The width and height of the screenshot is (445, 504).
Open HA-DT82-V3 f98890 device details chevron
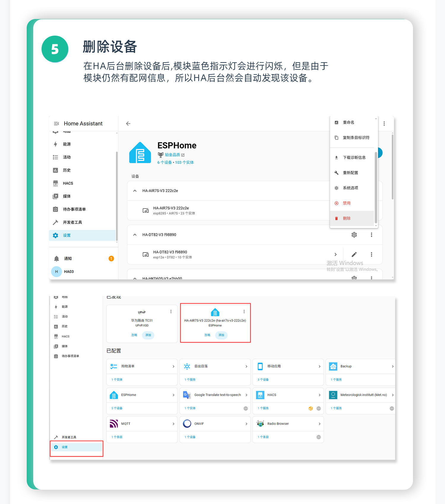click(x=336, y=255)
